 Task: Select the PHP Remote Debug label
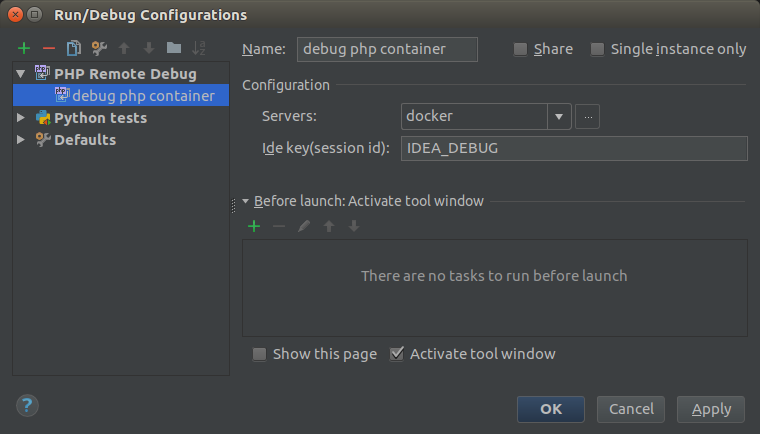point(126,74)
